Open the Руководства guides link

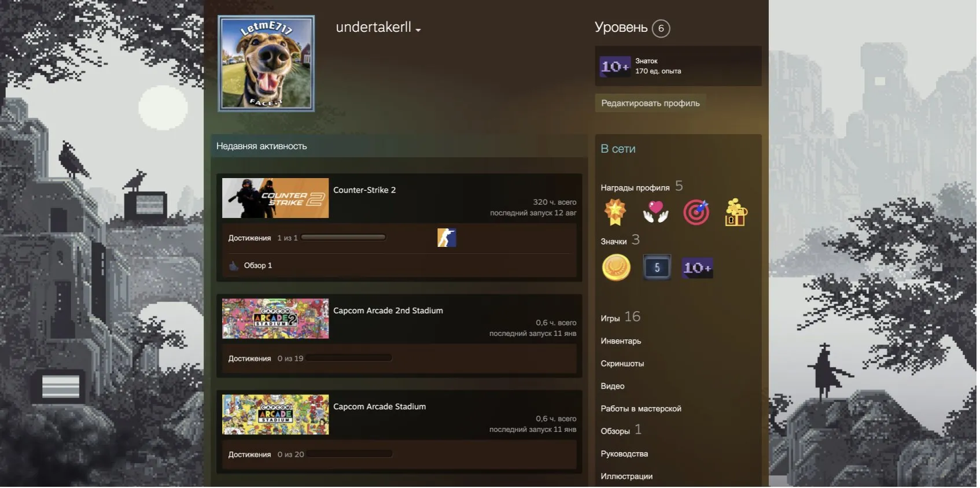point(624,454)
